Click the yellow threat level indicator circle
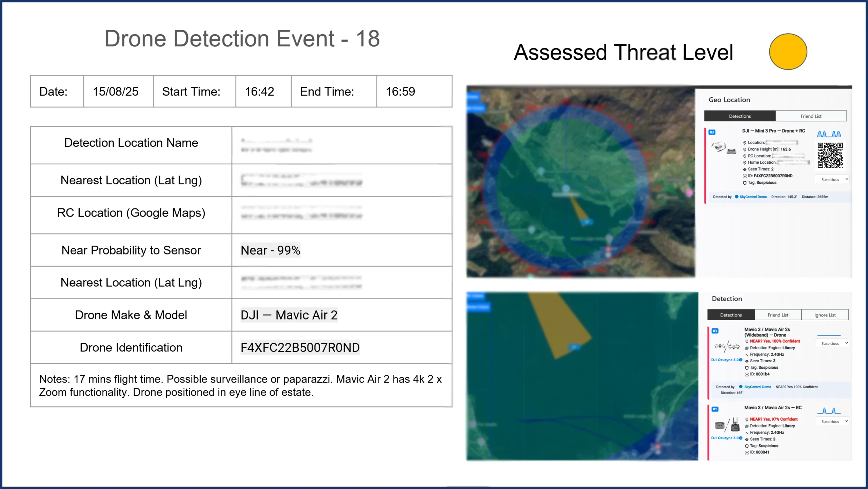This screenshot has width=868, height=489. (x=788, y=52)
